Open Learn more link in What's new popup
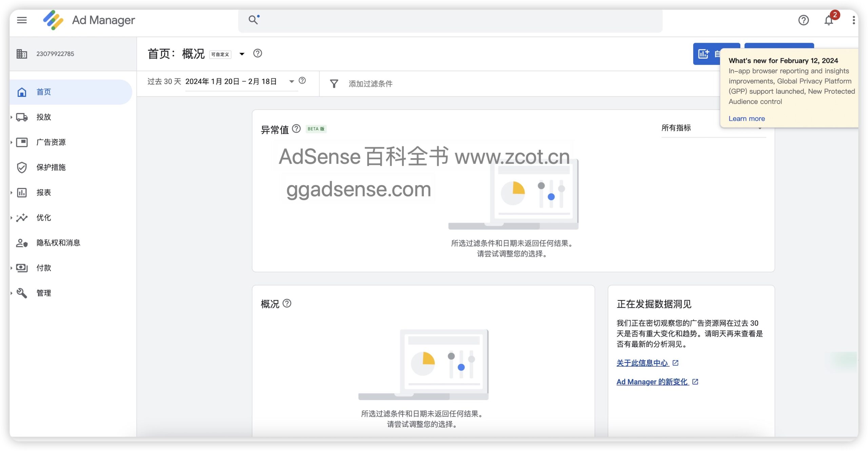 coord(747,118)
